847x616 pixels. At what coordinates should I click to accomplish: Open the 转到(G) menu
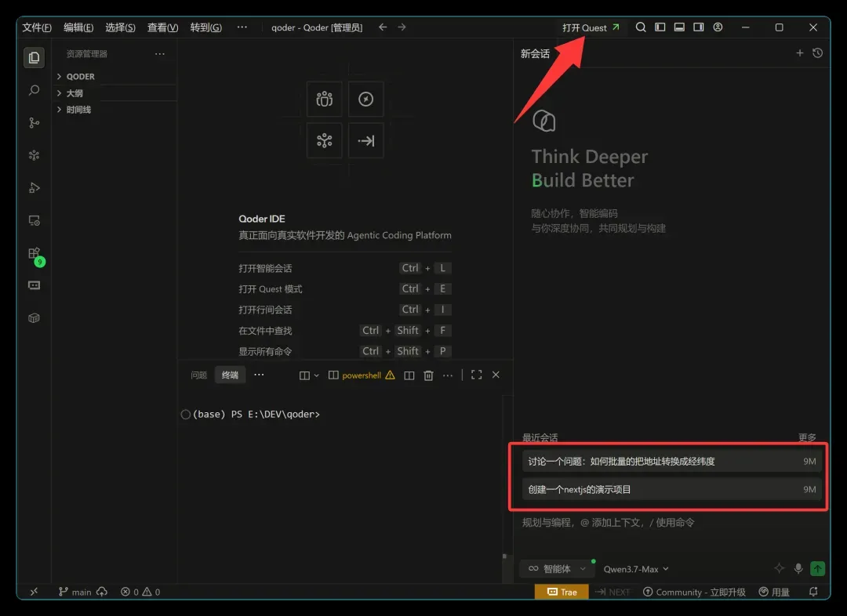pyautogui.click(x=205, y=27)
